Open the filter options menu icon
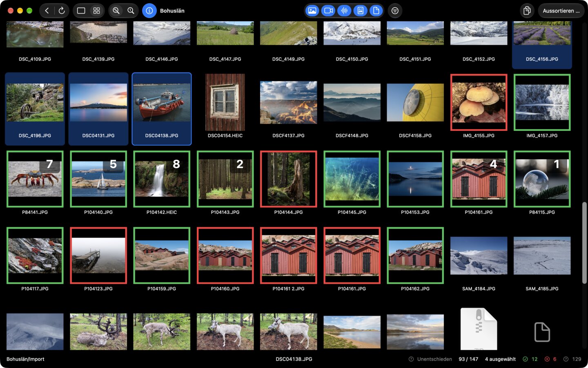The image size is (588, 368). point(395,11)
